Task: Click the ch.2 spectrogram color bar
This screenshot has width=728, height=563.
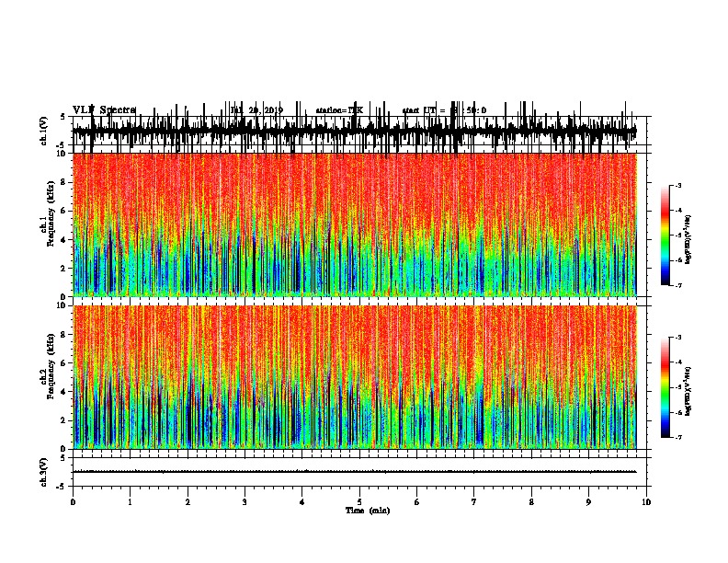Action: click(x=665, y=387)
